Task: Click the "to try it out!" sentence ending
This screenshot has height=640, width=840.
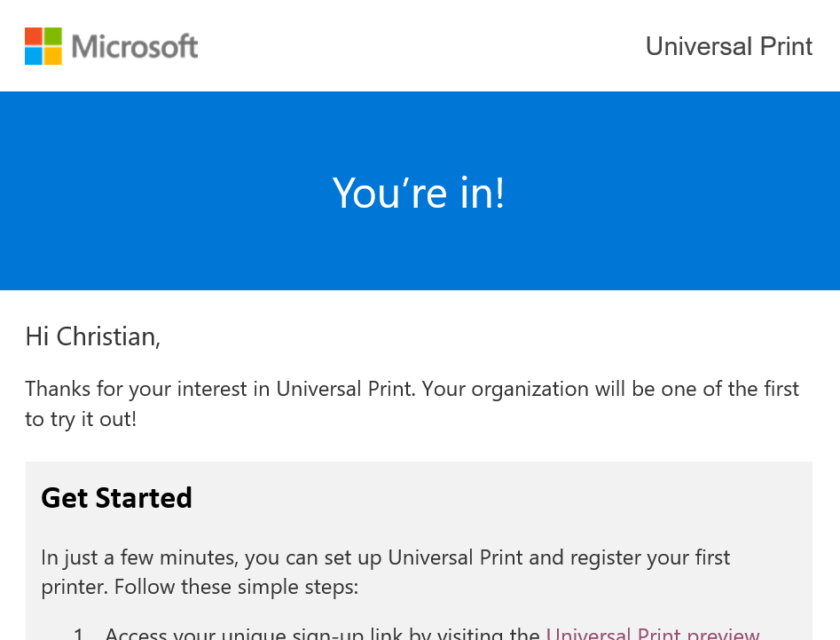Action: point(81,419)
